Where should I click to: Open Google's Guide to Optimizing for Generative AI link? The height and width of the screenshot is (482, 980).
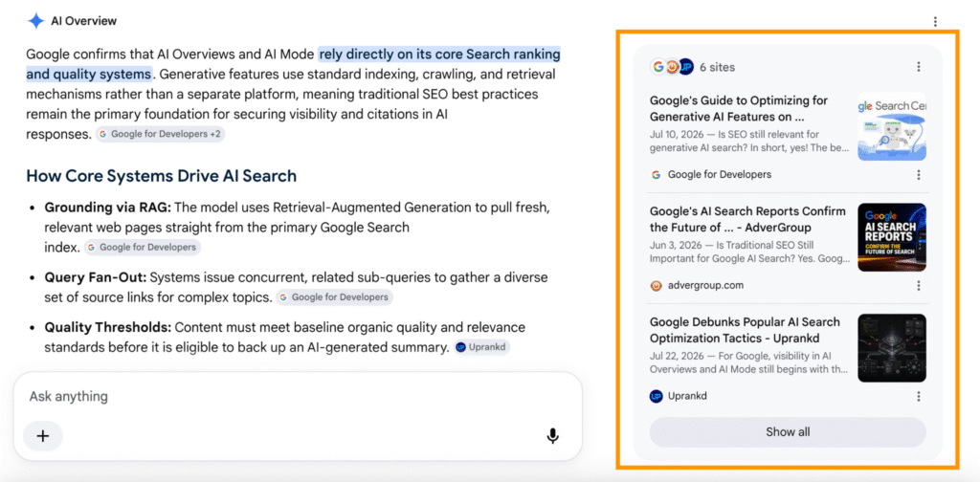click(739, 109)
